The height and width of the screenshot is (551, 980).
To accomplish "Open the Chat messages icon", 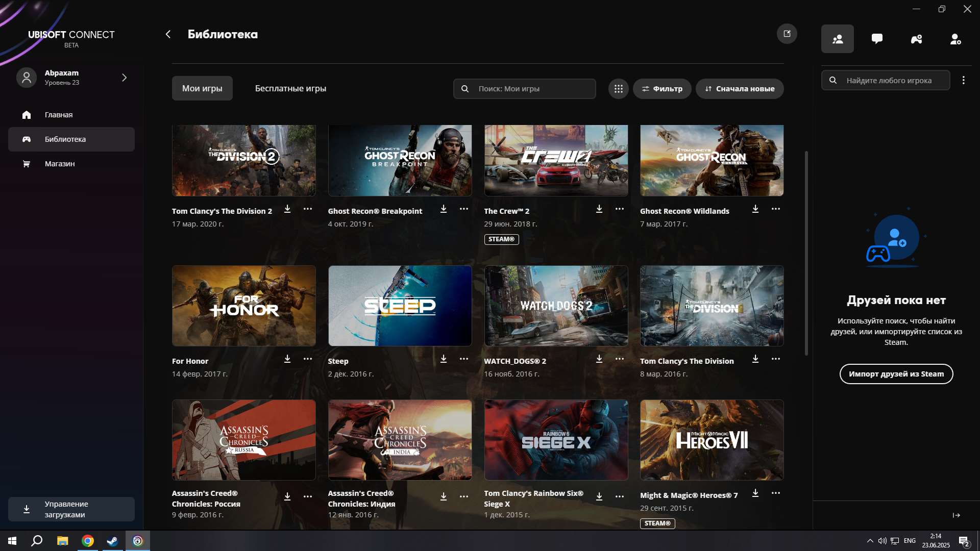I will (877, 38).
